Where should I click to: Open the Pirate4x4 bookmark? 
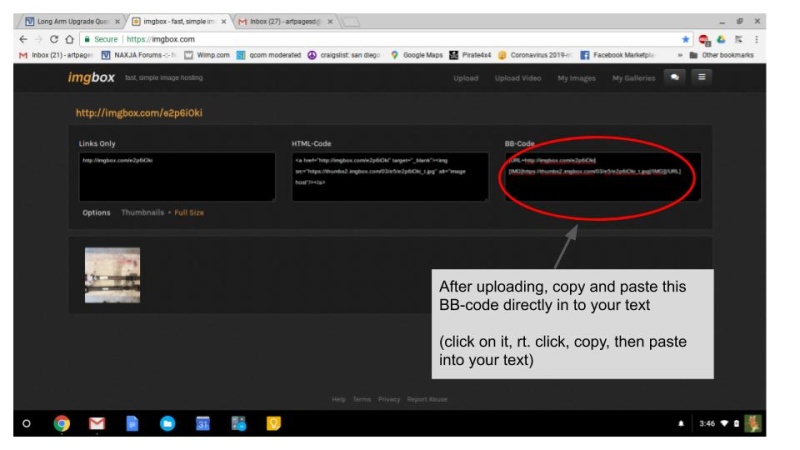click(x=470, y=55)
